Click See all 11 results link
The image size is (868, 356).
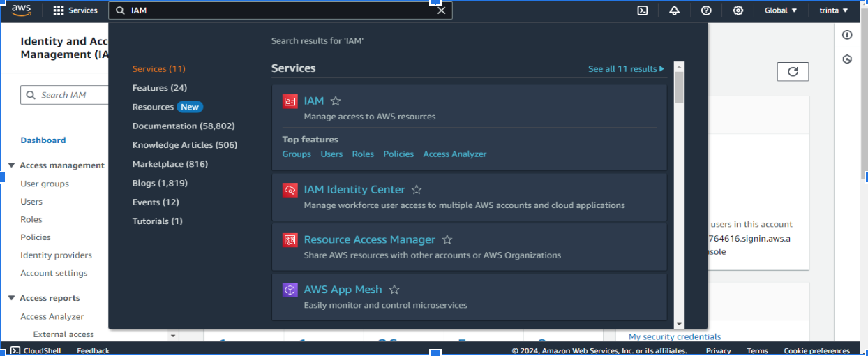pyautogui.click(x=626, y=69)
